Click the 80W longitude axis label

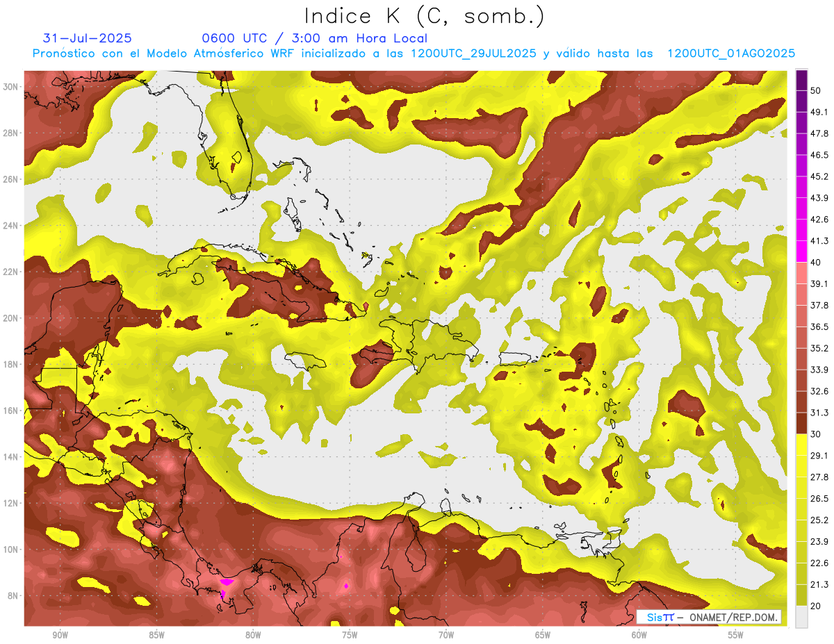[253, 635]
